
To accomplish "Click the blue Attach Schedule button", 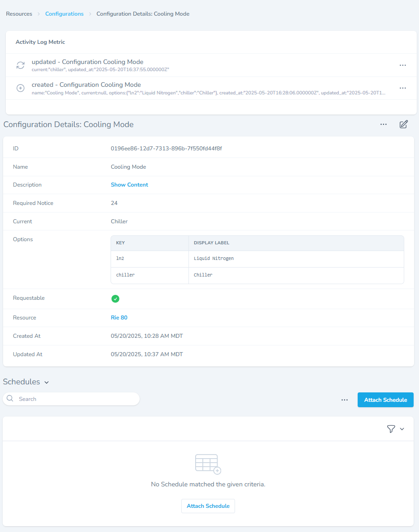I will [x=385, y=400].
